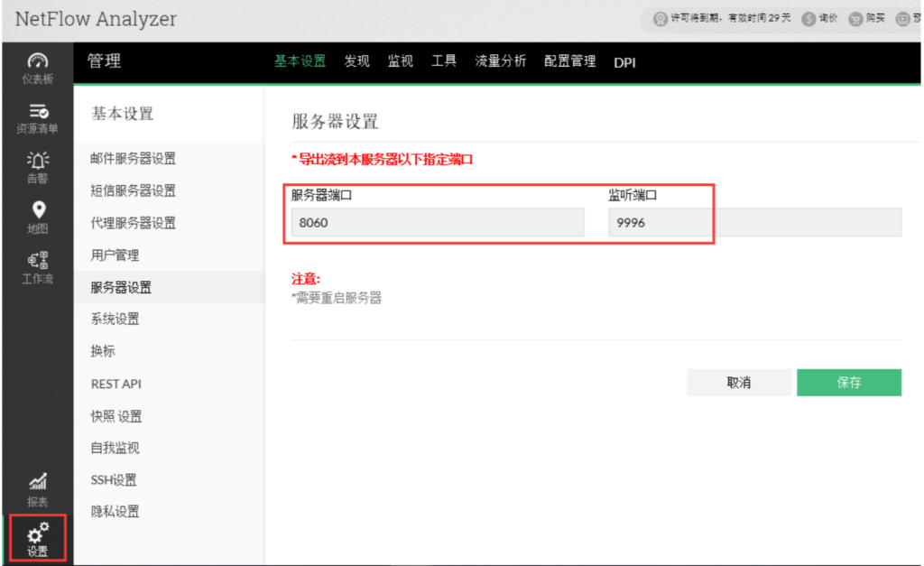The height and width of the screenshot is (566, 924).
Task: Switch to the DPI tab
Action: tap(624, 62)
